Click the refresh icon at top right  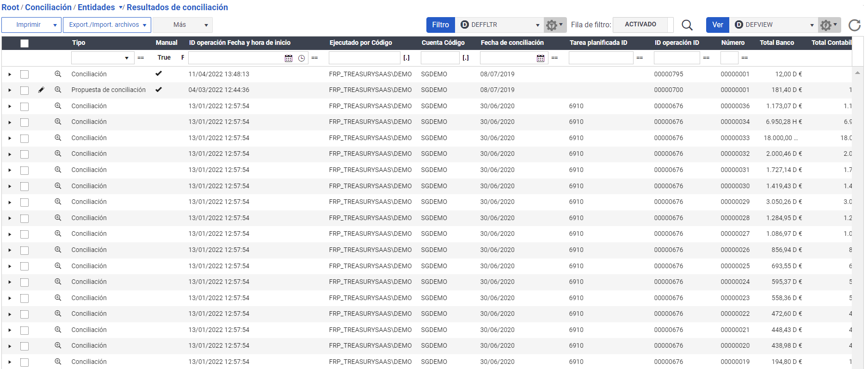(854, 25)
